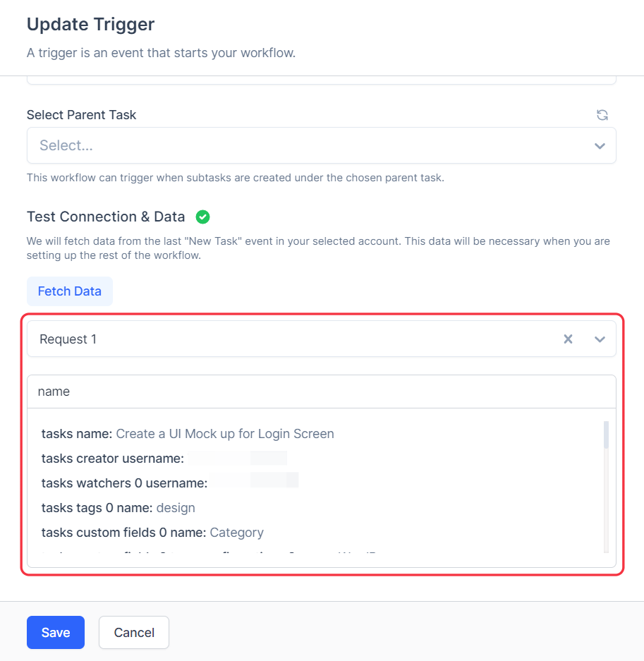Click the results list vertical scrollbar
This screenshot has width=644, height=661.
pyautogui.click(x=606, y=487)
